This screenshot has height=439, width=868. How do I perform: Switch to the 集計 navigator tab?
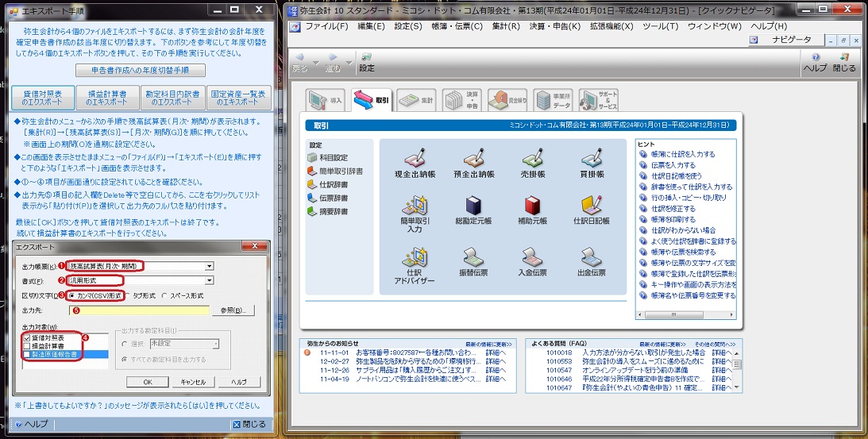coord(416,100)
